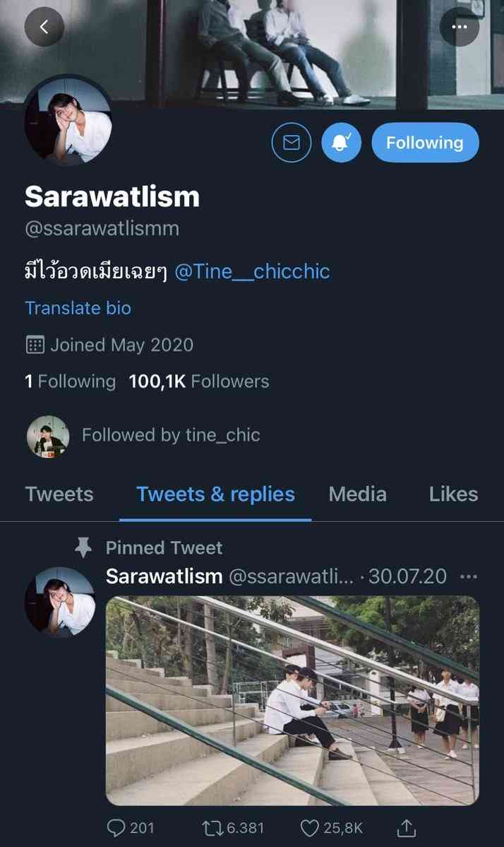Image resolution: width=504 pixels, height=847 pixels.
Task: Switch to the Media tab
Action: 357,494
